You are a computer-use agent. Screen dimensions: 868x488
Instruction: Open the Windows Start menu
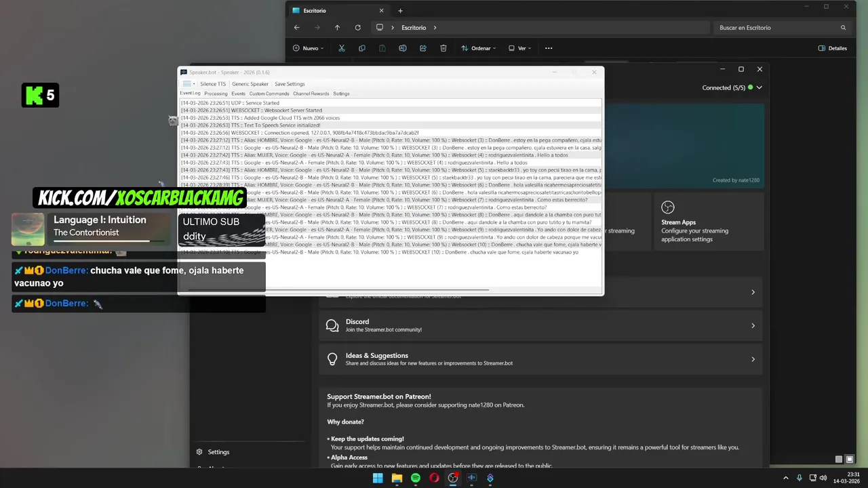point(378,478)
